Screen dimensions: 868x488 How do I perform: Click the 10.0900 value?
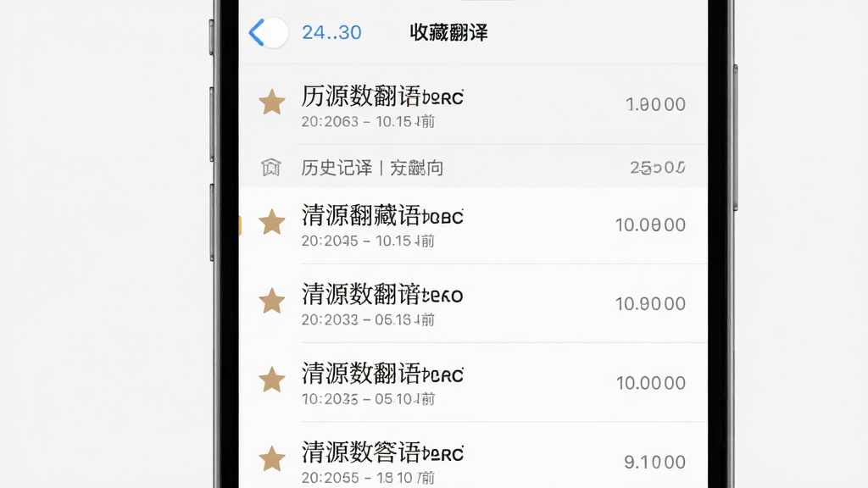(650, 225)
